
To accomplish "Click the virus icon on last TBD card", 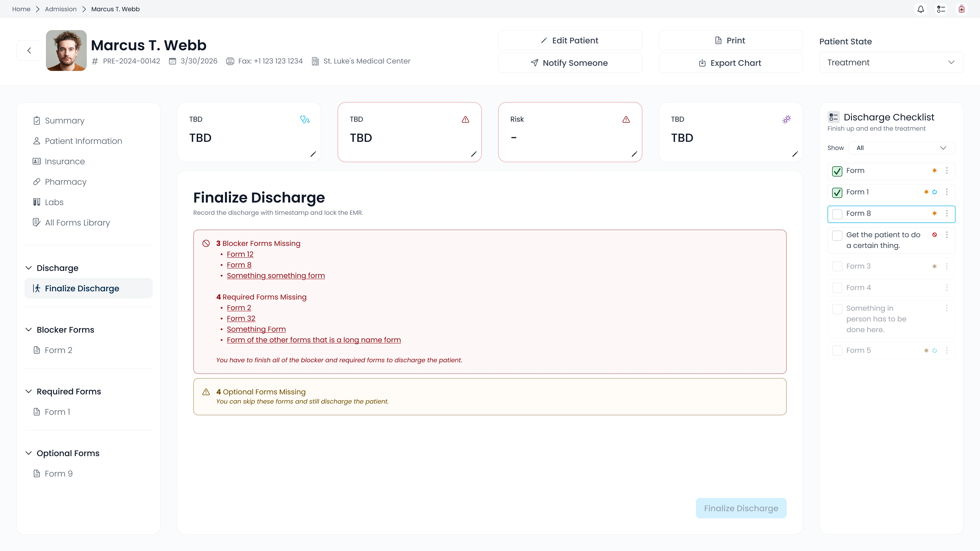I will click(x=787, y=119).
